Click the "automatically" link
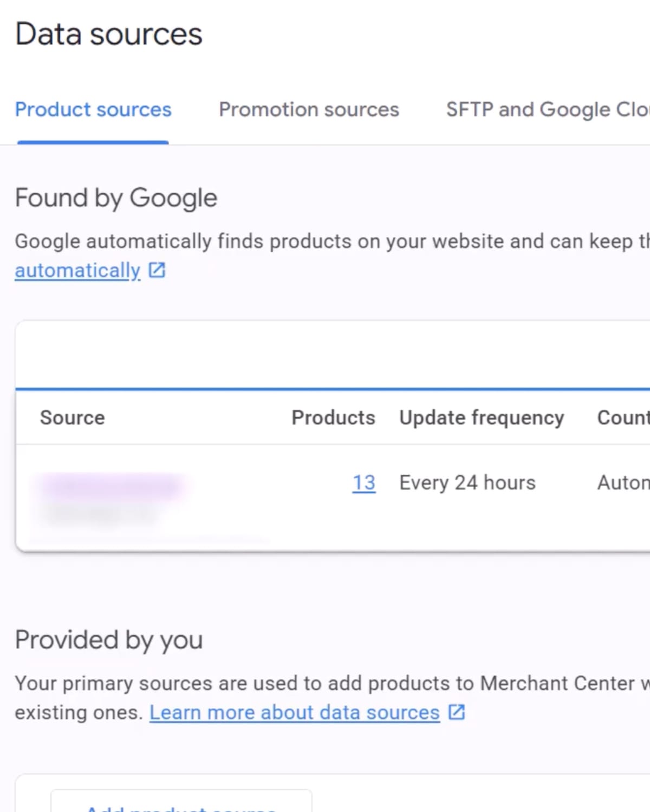The height and width of the screenshot is (812, 650). coord(76,270)
